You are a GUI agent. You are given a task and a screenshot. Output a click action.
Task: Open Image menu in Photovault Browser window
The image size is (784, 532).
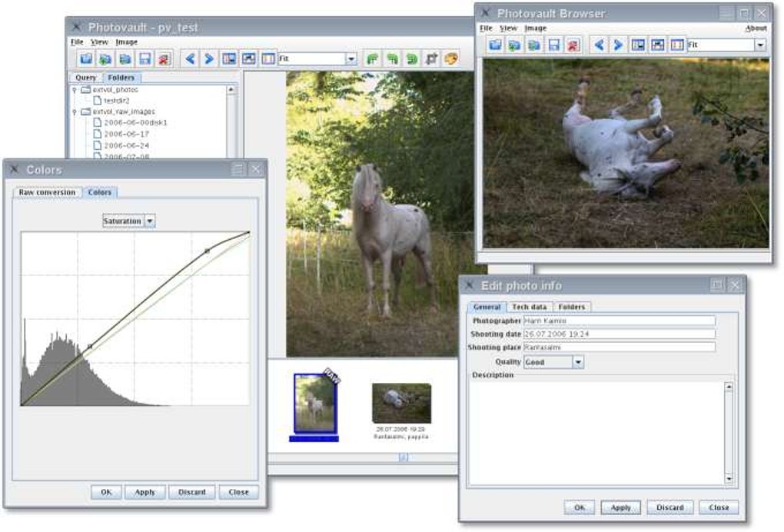pyautogui.click(x=536, y=28)
